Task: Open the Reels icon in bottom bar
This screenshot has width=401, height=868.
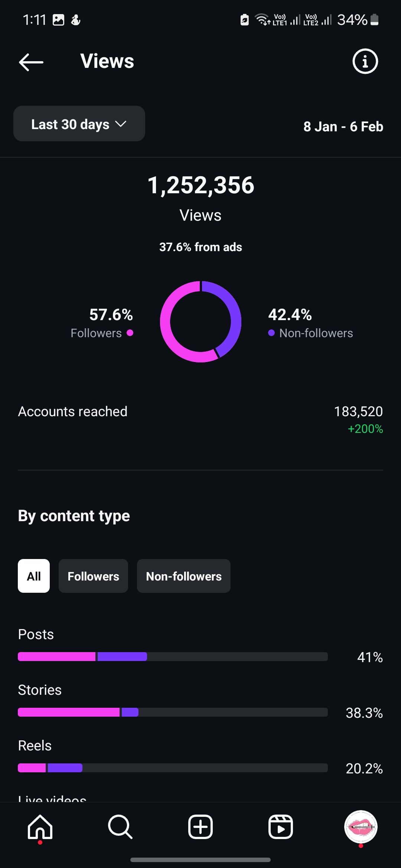Action: [x=281, y=827]
